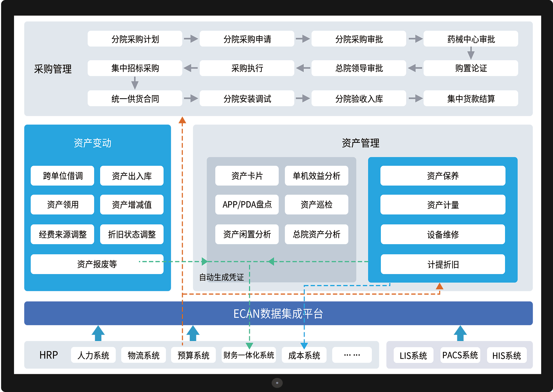Click the gray down arrow below 集中招标采购
The height and width of the screenshot is (392, 553).
(x=135, y=83)
